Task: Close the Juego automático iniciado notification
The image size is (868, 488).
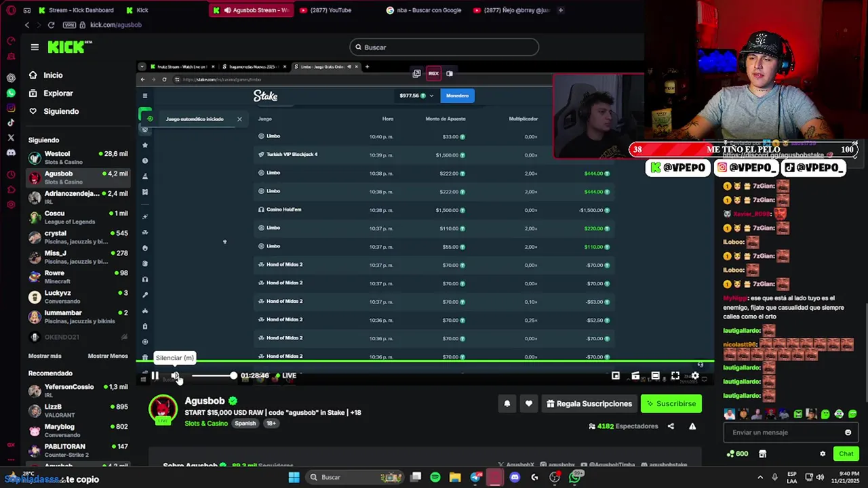Action: tap(239, 119)
